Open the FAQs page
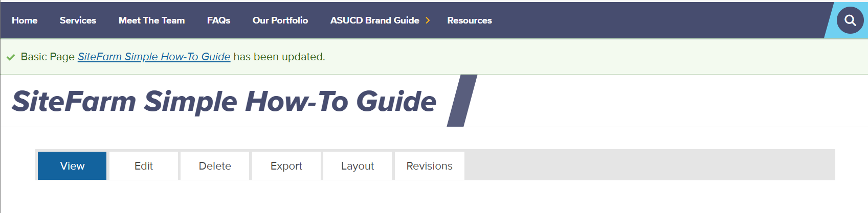The width and height of the screenshot is (868, 213). 218,20
